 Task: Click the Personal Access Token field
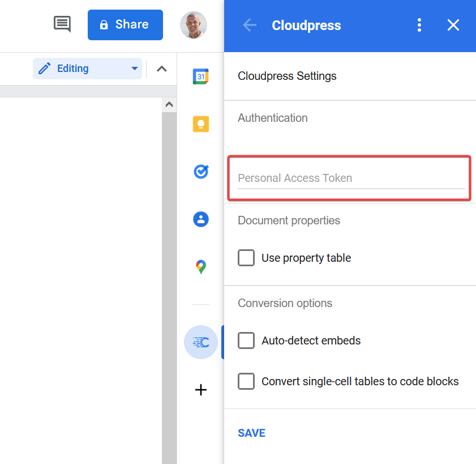point(351,178)
